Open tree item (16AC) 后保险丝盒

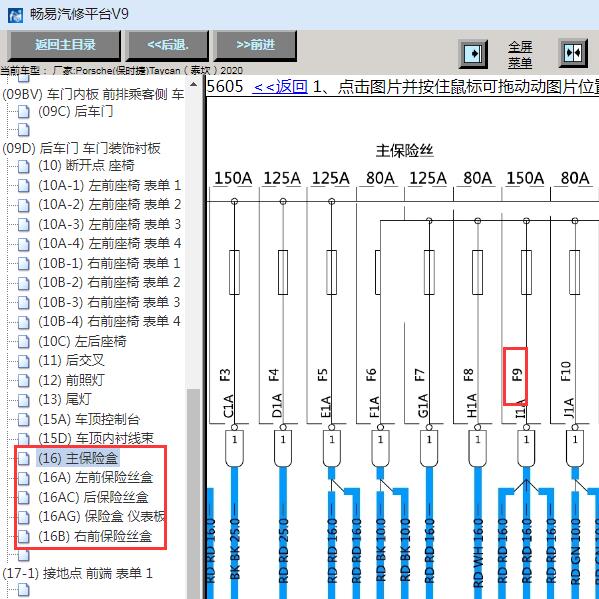(x=93, y=497)
